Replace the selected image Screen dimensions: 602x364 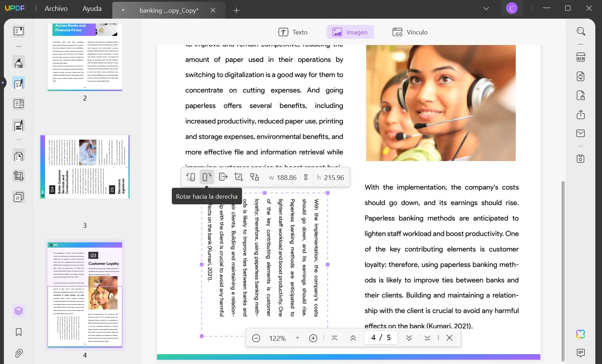pos(255,177)
